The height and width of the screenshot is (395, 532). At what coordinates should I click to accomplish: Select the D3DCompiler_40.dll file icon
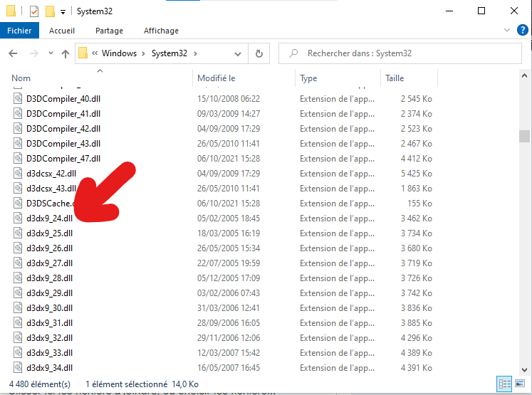point(18,99)
